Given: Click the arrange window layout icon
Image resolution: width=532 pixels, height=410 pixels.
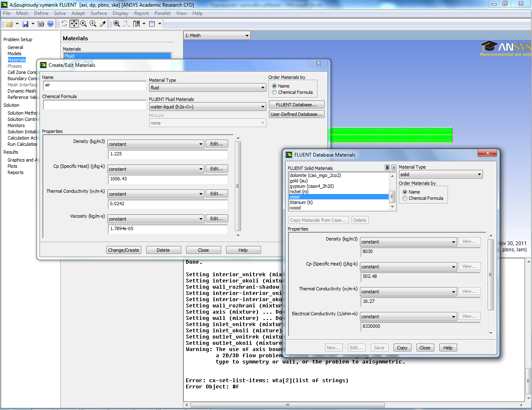Looking at the screenshot, I should tap(137, 24).
